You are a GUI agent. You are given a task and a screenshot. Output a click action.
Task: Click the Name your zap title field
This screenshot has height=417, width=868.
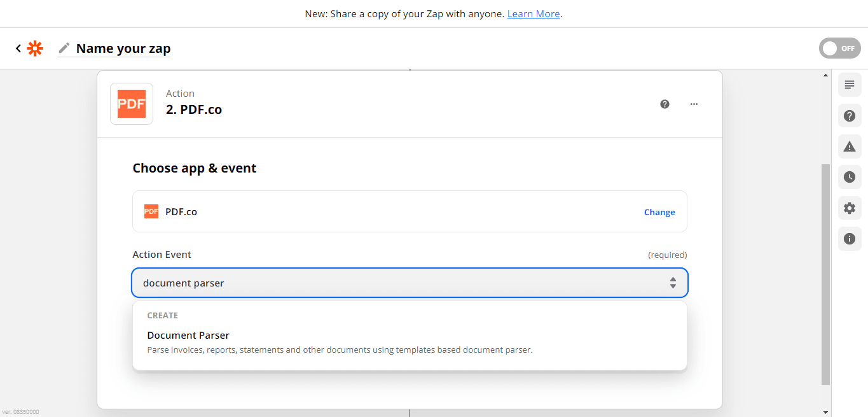click(x=123, y=48)
